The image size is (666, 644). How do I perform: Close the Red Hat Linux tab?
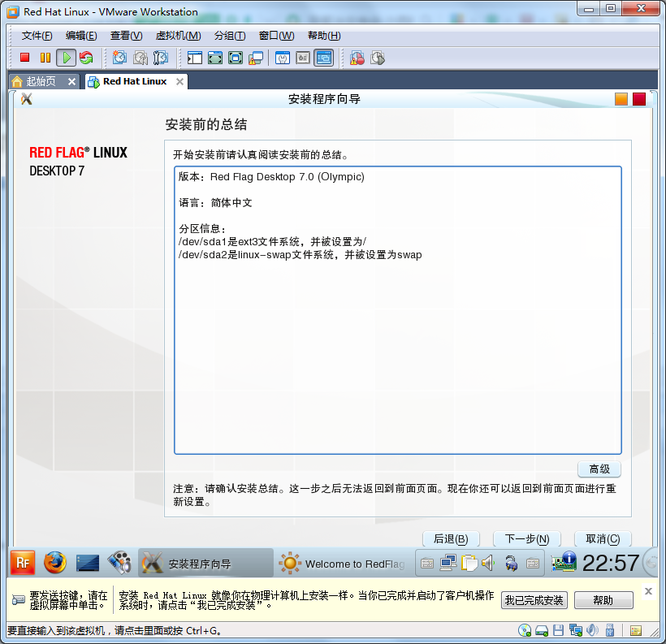179,81
